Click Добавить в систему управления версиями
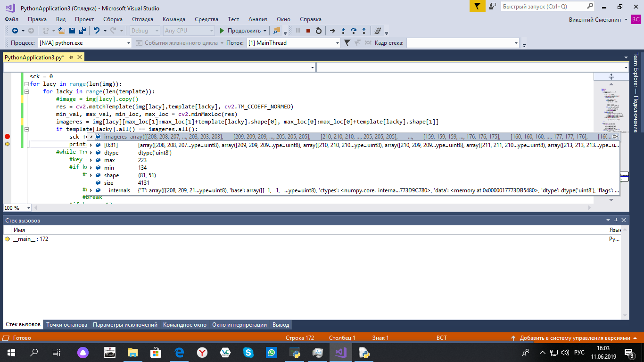 coord(575,338)
